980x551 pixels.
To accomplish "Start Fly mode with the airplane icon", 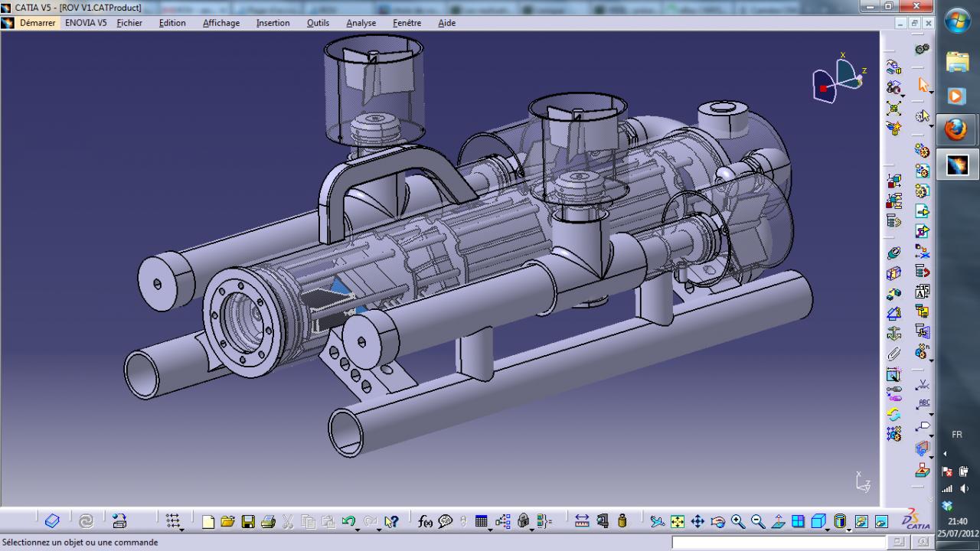I will pyautogui.click(x=658, y=522).
